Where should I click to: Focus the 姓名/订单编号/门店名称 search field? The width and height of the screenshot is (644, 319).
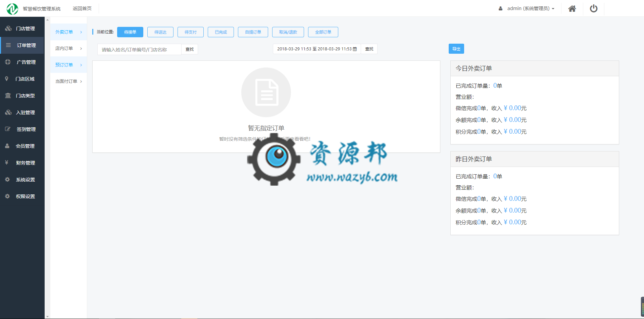coord(139,49)
